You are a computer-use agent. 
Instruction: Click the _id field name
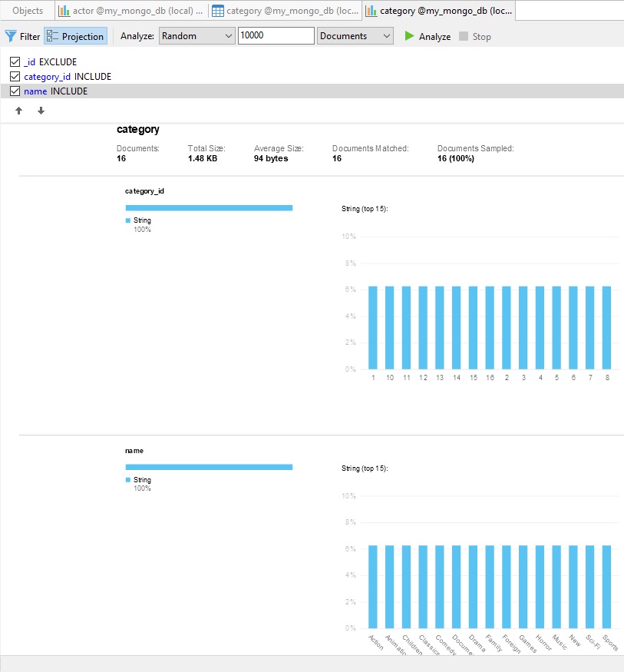[x=30, y=62]
